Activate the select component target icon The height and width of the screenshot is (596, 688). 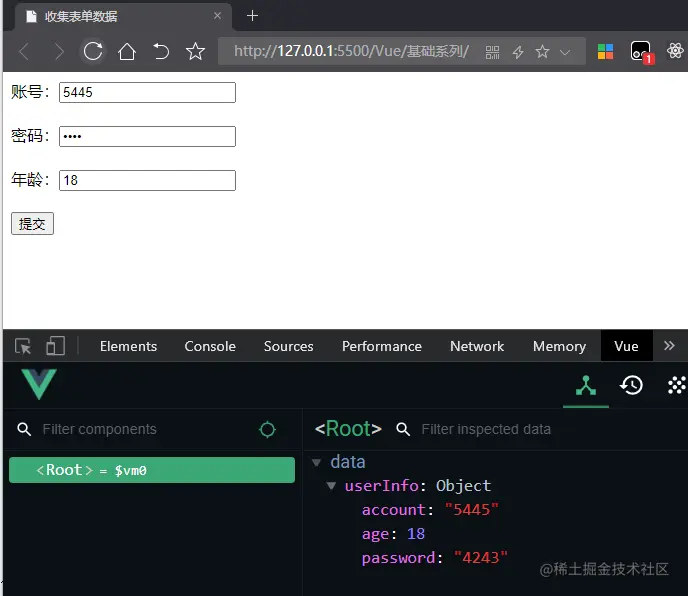tap(267, 429)
